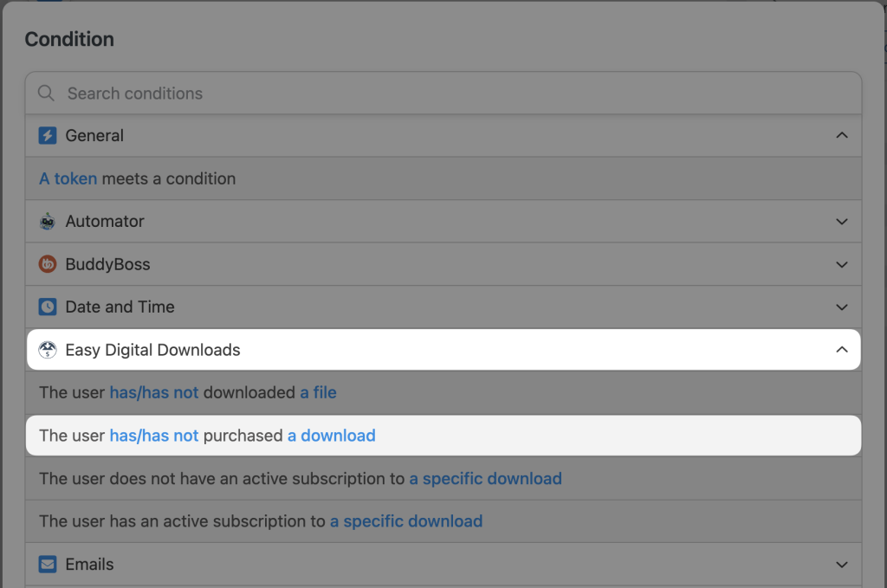
Task: Click the clock icon beside Date and Time
Action: pos(47,307)
